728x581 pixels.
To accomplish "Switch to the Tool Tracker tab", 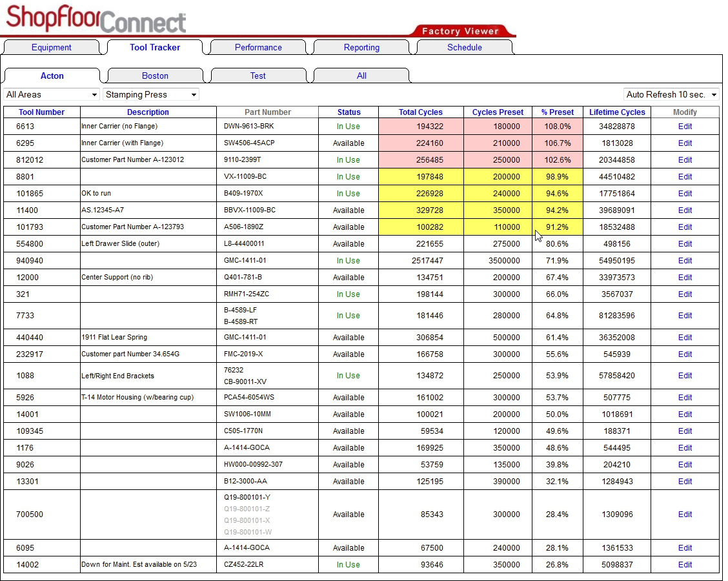I will pyautogui.click(x=155, y=46).
